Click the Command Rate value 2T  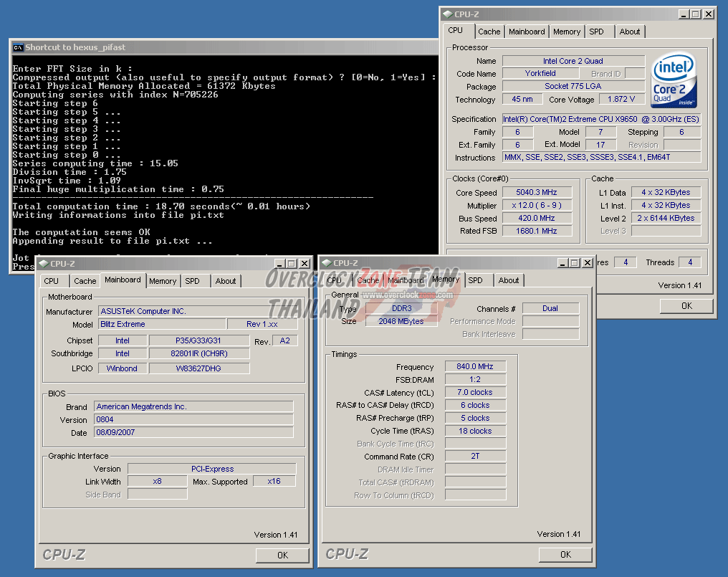coord(476,456)
